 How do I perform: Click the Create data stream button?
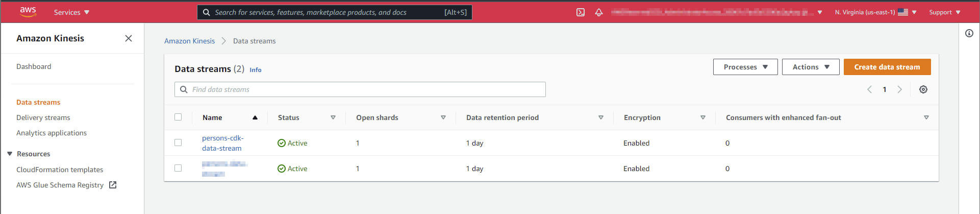(x=887, y=67)
